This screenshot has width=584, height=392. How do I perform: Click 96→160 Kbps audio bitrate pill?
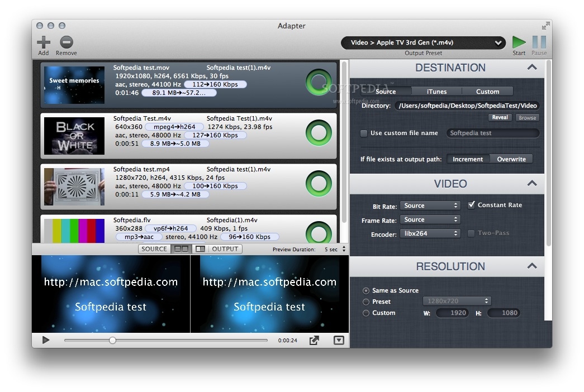pyautogui.click(x=250, y=237)
